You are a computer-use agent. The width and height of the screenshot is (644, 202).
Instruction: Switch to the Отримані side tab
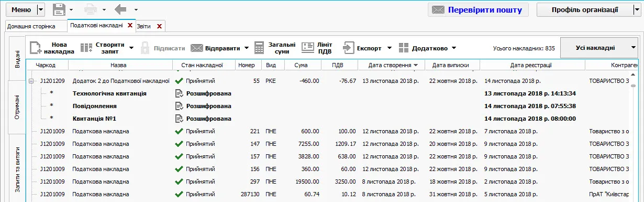coord(17,107)
